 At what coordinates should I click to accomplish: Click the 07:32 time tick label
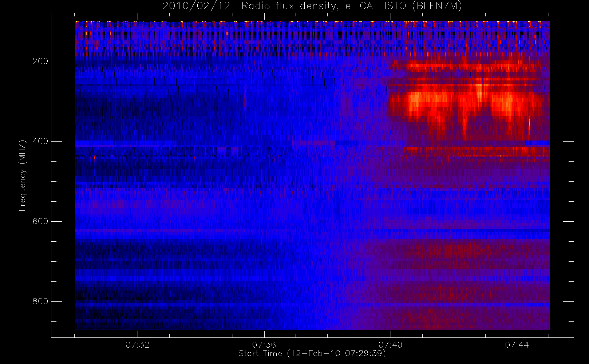tap(138, 345)
